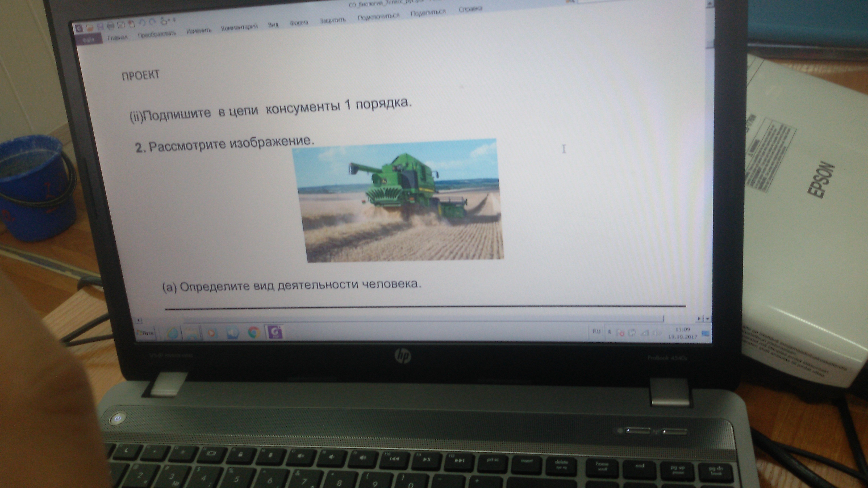Click the Print icon in quick toolbar
This screenshot has width=868, height=488.
point(111,26)
